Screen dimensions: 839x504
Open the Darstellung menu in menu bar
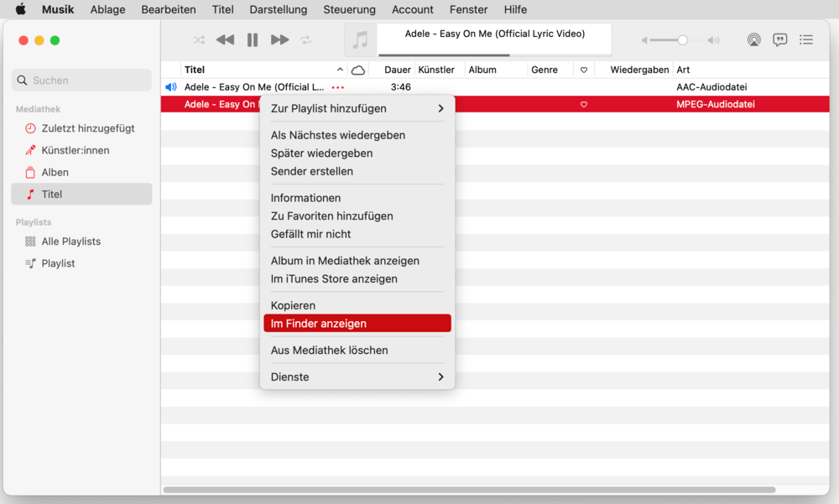[278, 9]
